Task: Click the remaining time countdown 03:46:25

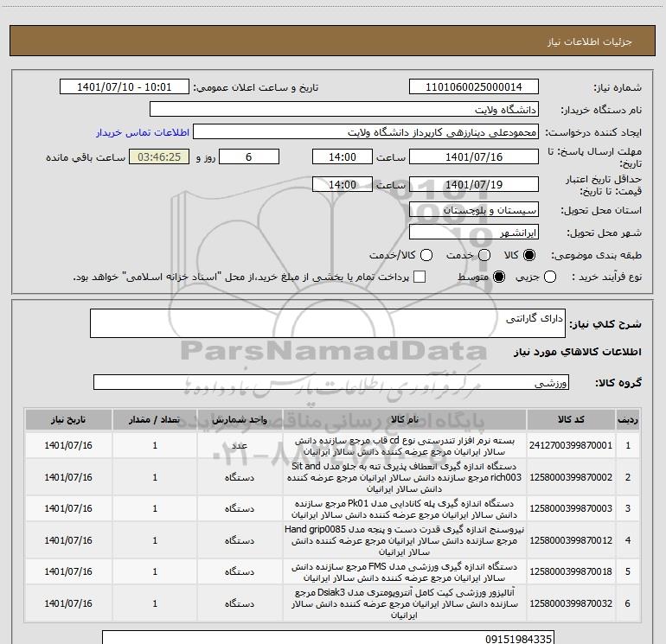Action: click(x=159, y=156)
